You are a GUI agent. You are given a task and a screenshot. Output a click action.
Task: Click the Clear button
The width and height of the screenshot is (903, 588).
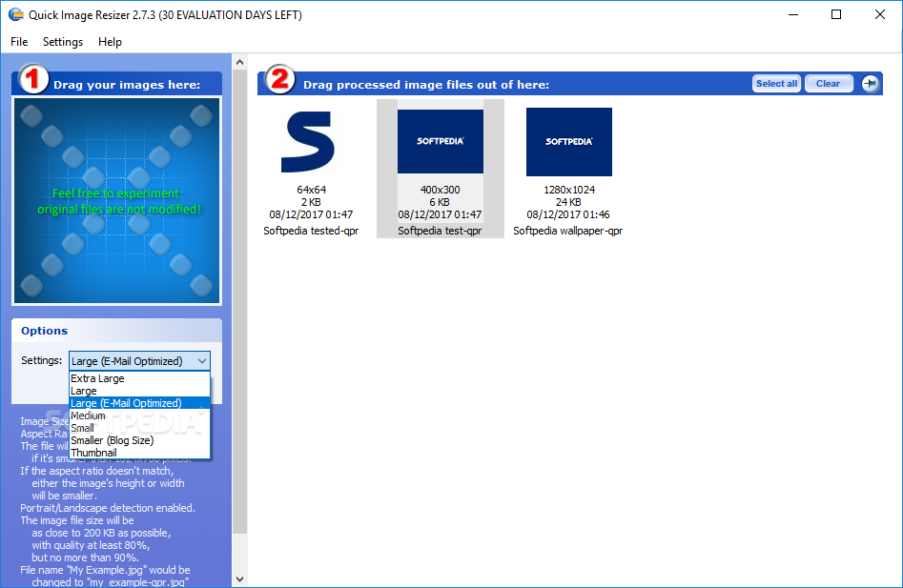pos(828,84)
